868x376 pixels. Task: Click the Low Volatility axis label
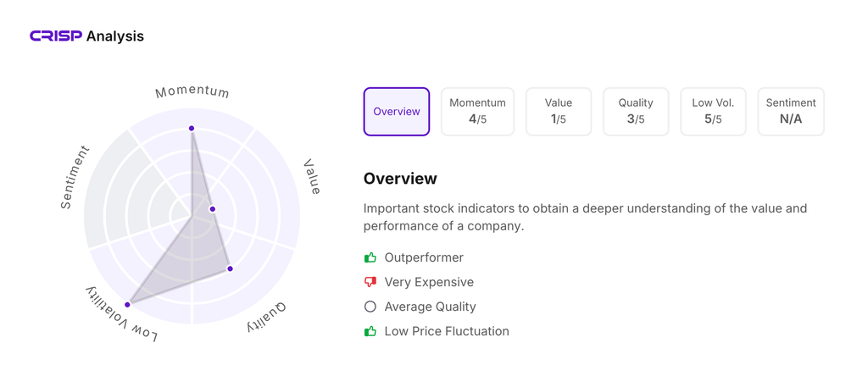tap(121, 315)
